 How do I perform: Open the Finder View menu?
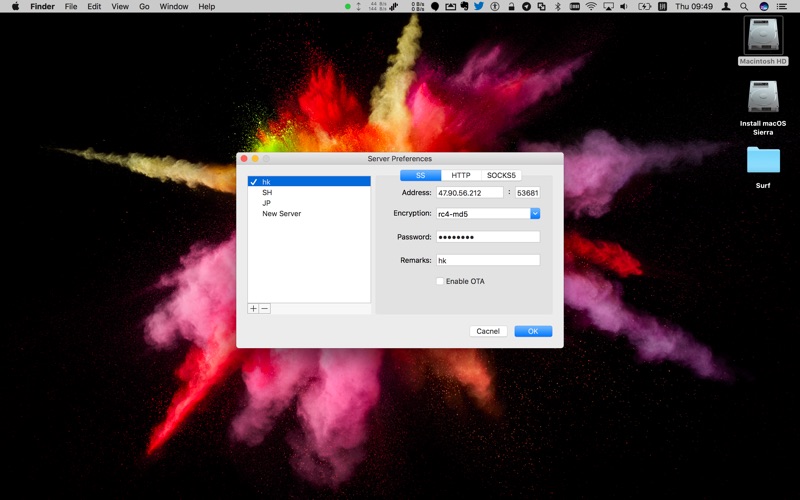pyautogui.click(x=120, y=6)
